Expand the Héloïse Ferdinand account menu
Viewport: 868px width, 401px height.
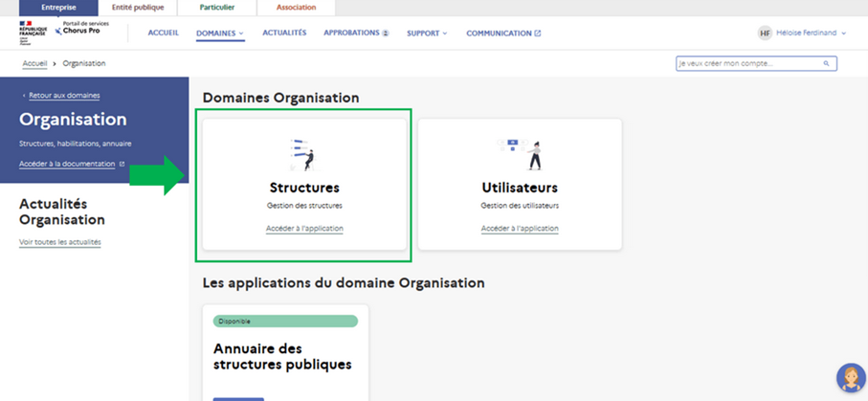tap(811, 33)
